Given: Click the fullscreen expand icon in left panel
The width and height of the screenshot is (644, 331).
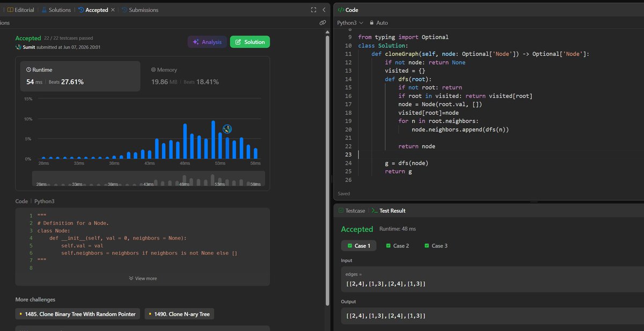Looking at the screenshot, I should (x=314, y=10).
